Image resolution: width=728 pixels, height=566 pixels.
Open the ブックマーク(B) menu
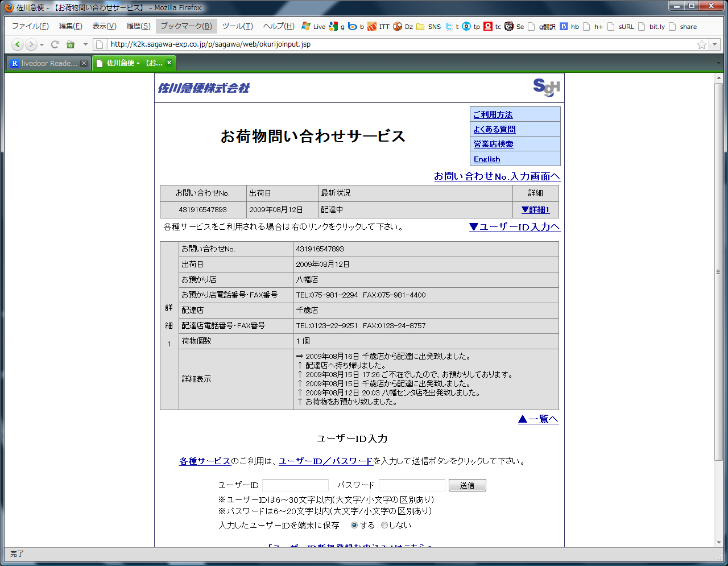(x=186, y=26)
